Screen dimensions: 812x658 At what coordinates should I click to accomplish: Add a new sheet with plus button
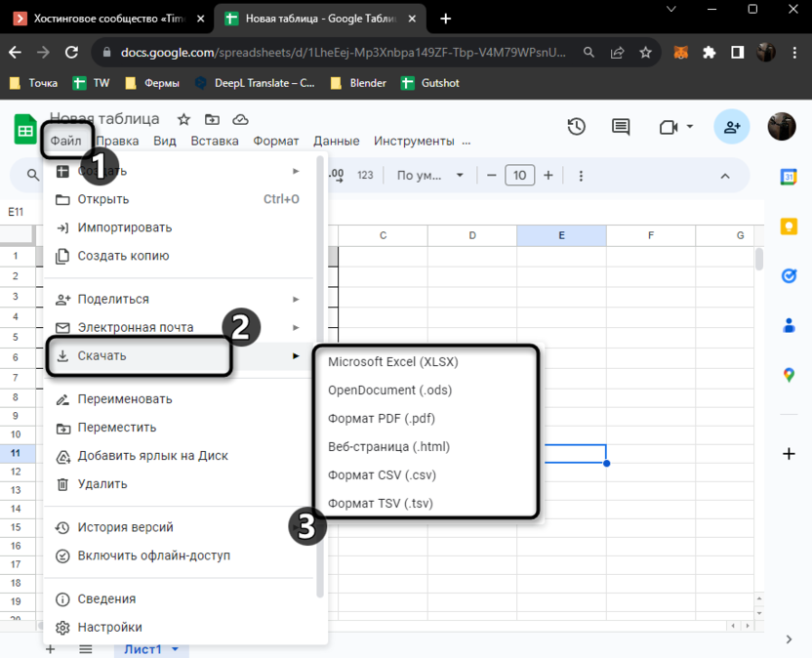(50, 649)
